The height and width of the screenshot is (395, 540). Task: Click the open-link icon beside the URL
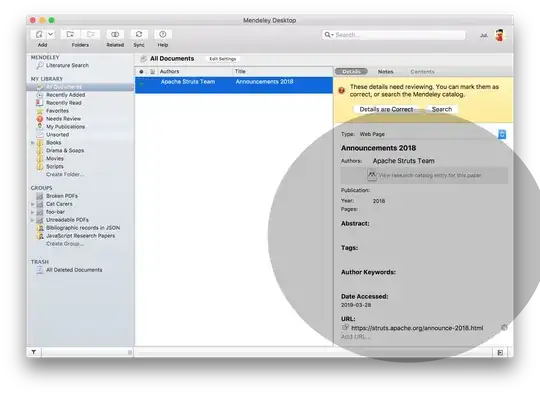pyautogui.click(x=345, y=328)
